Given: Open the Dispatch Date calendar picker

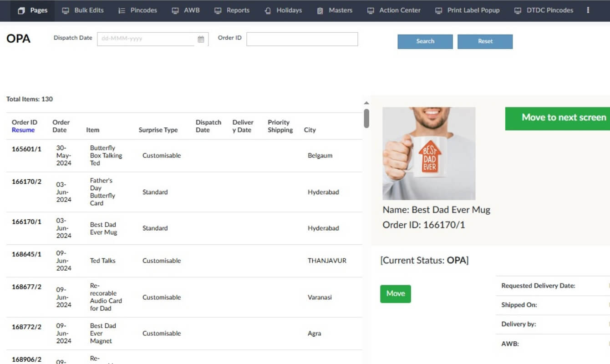Looking at the screenshot, I should point(201,39).
